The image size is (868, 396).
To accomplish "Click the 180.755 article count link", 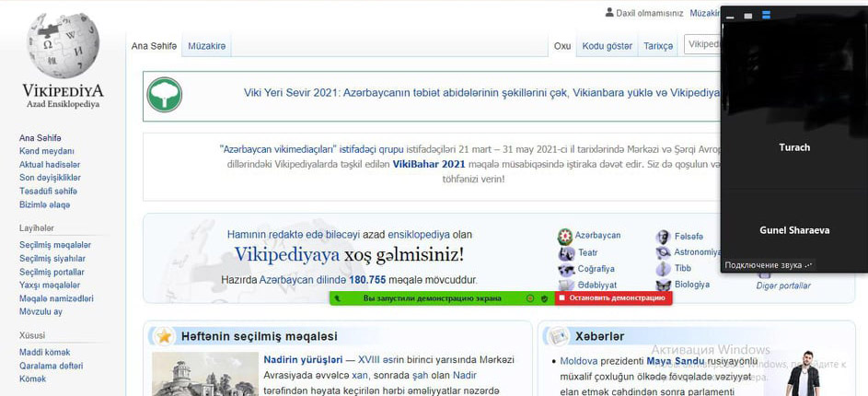I will pos(367,280).
